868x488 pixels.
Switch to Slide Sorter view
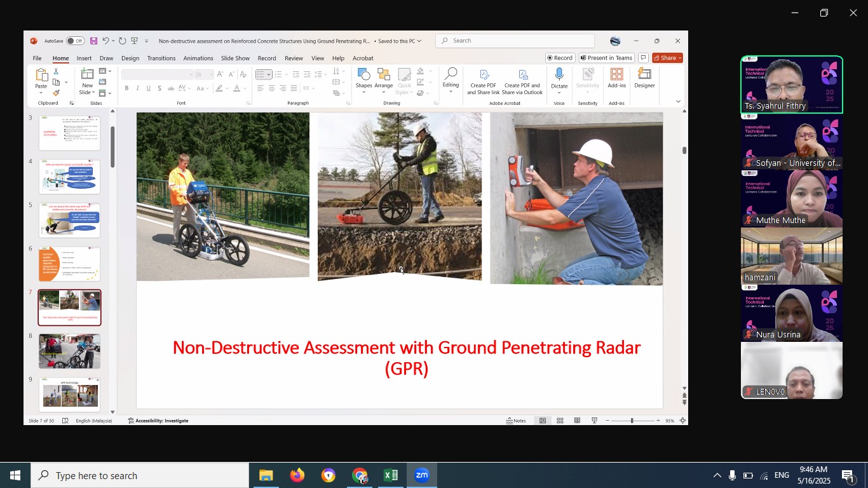coord(560,421)
